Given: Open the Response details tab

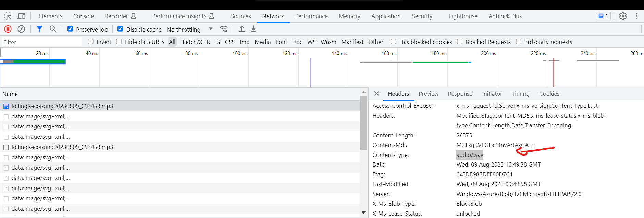Looking at the screenshot, I should [460, 94].
